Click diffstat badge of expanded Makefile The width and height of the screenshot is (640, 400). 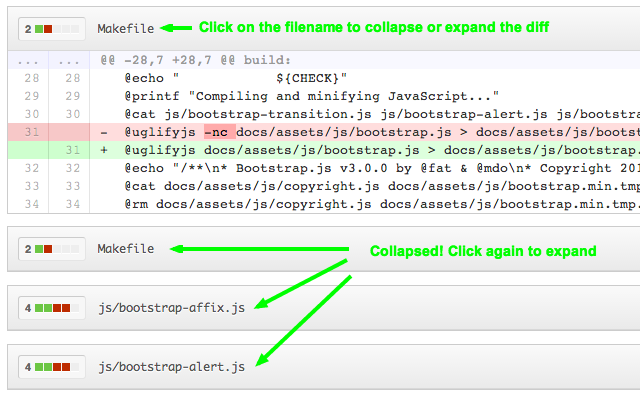52,29
